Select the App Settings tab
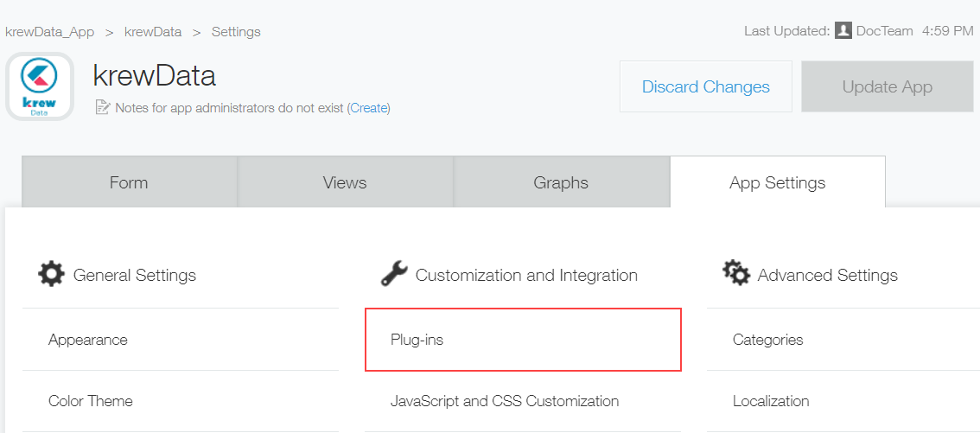This screenshot has width=980, height=433. tap(778, 181)
